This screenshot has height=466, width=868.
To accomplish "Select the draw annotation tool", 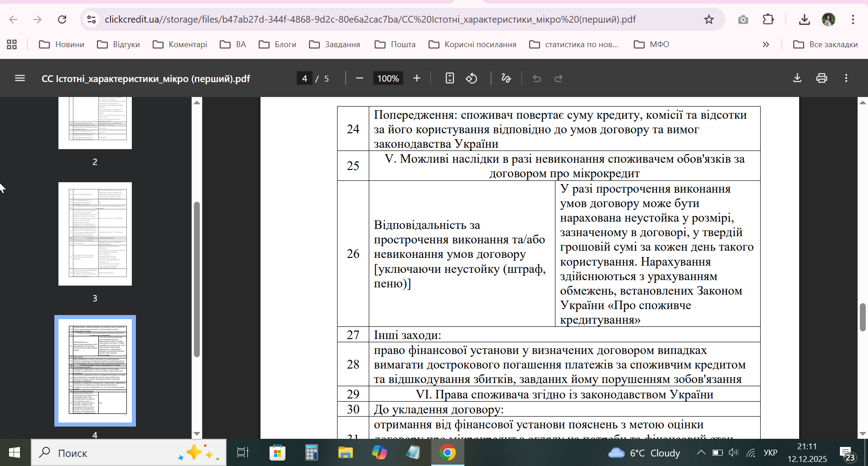I will coord(506,78).
